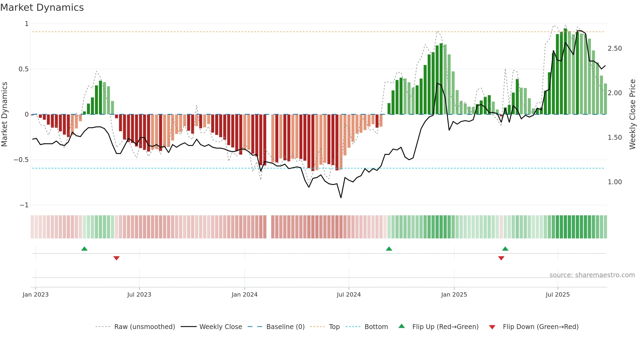Viewport: 644px width, 362px height.
Task: Click the Jul 2025 x-axis label
Action: [558, 294]
